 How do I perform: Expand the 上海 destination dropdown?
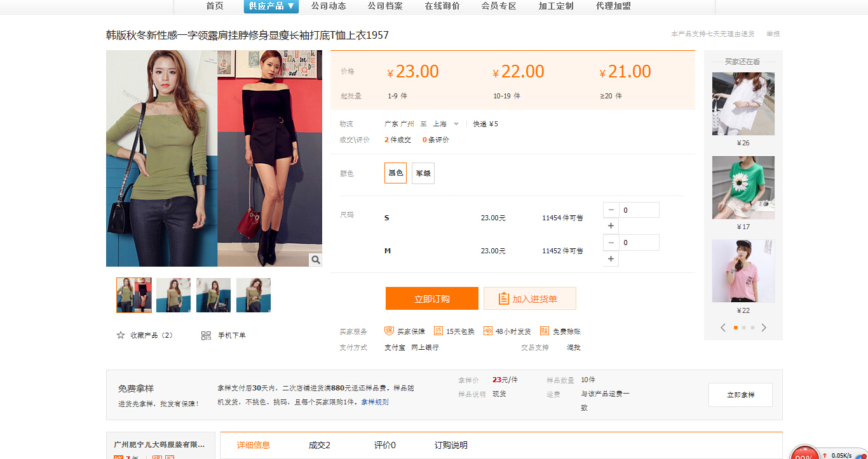pyautogui.click(x=456, y=124)
